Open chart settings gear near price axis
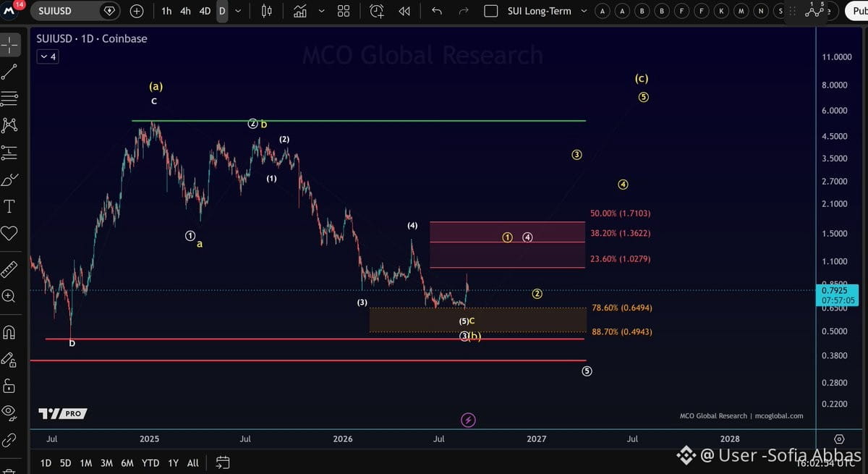Viewport: 868px width, 474px height. pyautogui.click(x=839, y=439)
